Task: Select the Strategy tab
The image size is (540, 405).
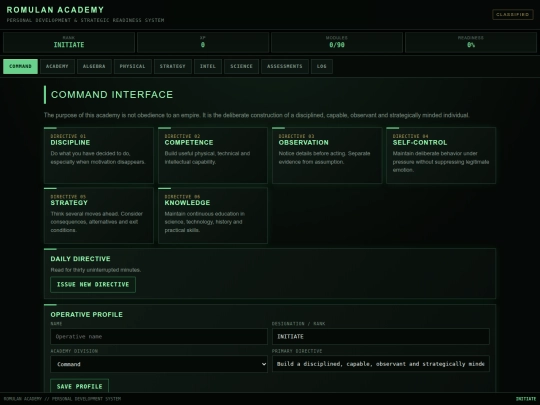Action: tap(173, 66)
